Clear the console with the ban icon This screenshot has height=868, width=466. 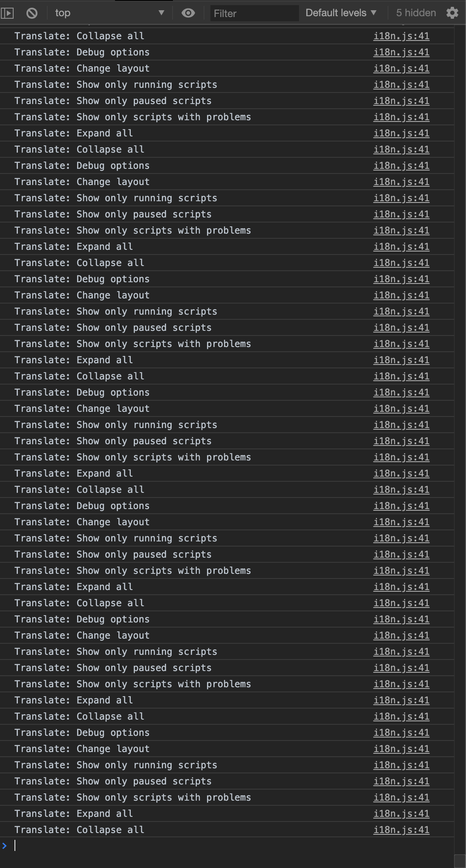point(32,13)
